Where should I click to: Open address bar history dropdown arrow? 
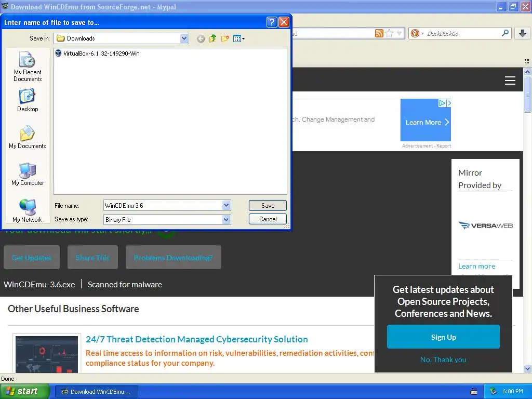pos(400,33)
